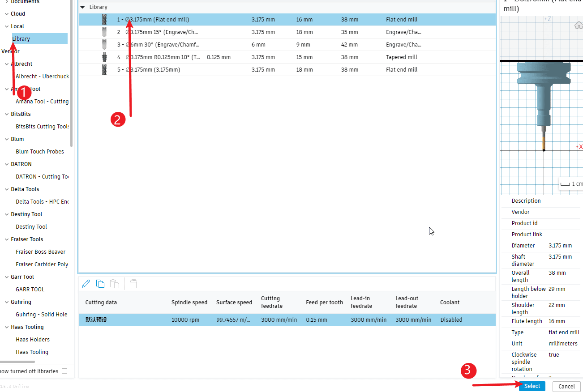Click the pencil edit preset icon

tap(86, 284)
